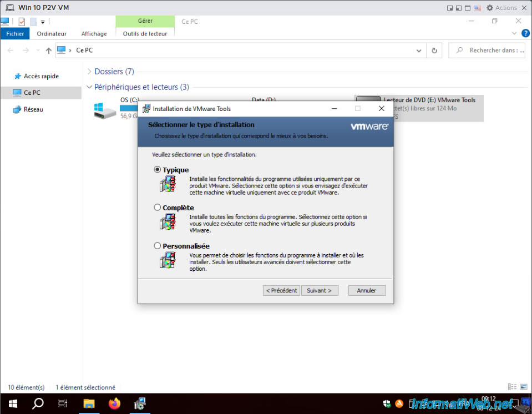
Task: Click the VMware Tools installer taskbar icon
Action: click(x=140, y=403)
